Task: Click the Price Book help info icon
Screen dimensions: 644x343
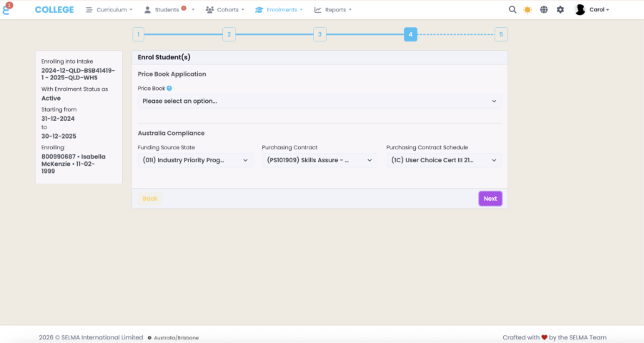Action: coord(169,89)
